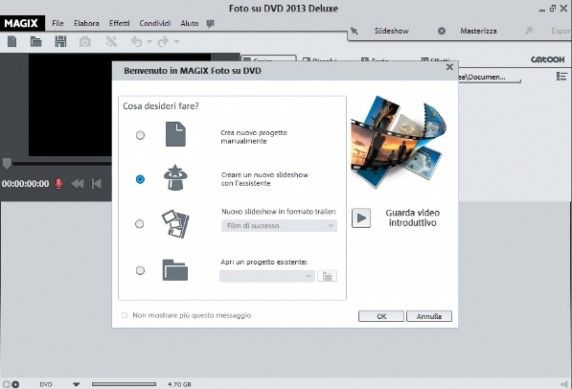The width and height of the screenshot is (572, 389).
Task: Click the camera snapshot toolbar icon
Action: tap(85, 42)
